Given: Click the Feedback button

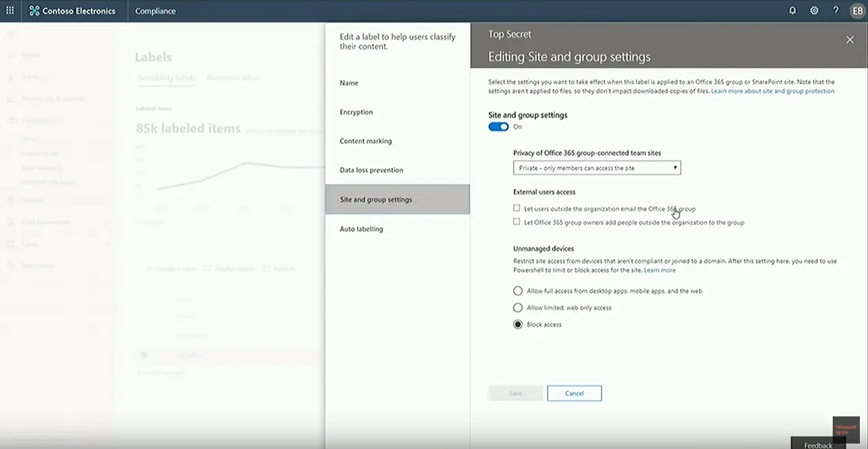Looking at the screenshot, I should (x=818, y=445).
